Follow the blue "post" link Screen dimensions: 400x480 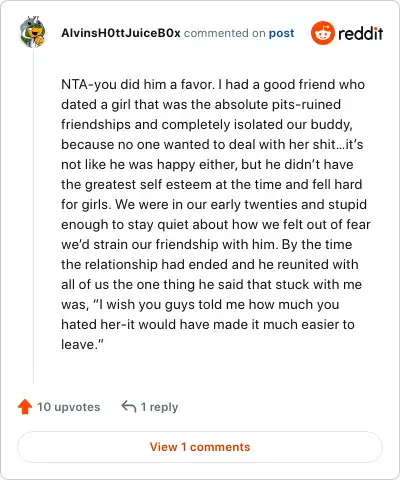(282, 33)
